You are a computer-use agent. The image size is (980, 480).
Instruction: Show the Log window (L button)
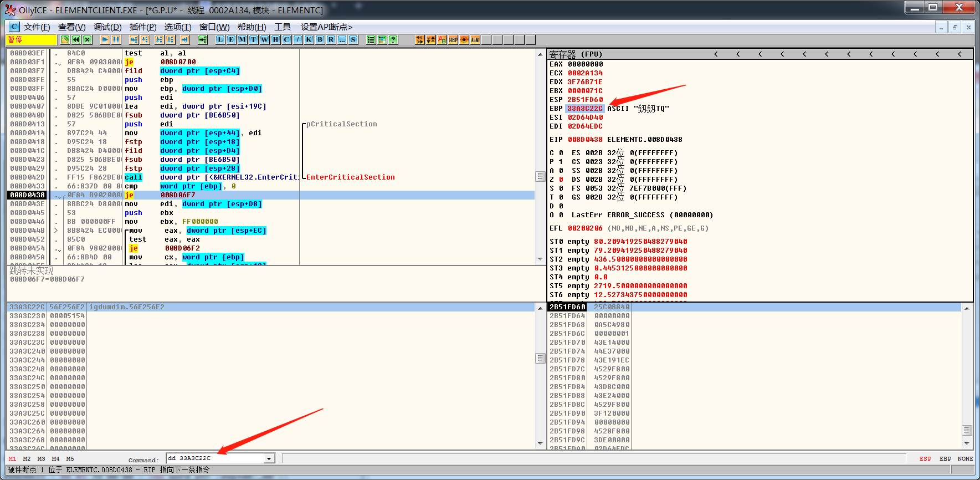[220, 39]
